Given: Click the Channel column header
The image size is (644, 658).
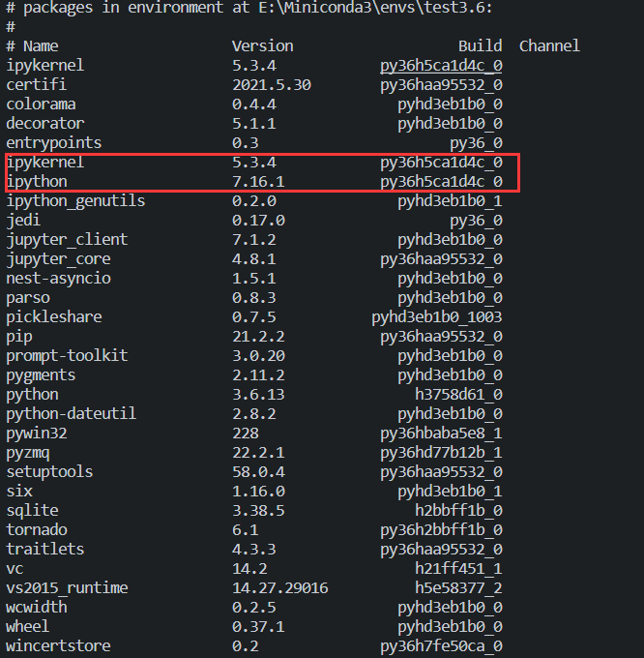Looking at the screenshot, I should (x=549, y=45).
